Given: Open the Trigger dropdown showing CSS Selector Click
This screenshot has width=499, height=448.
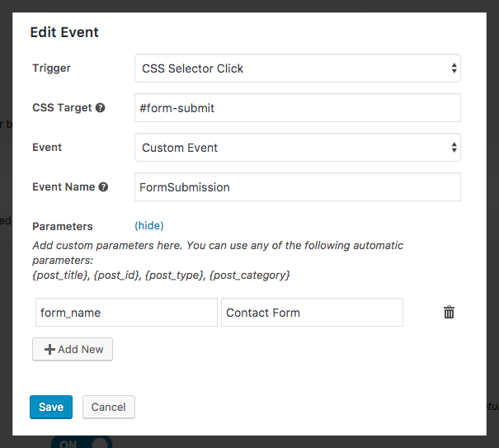Looking at the screenshot, I should tap(297, 68).
